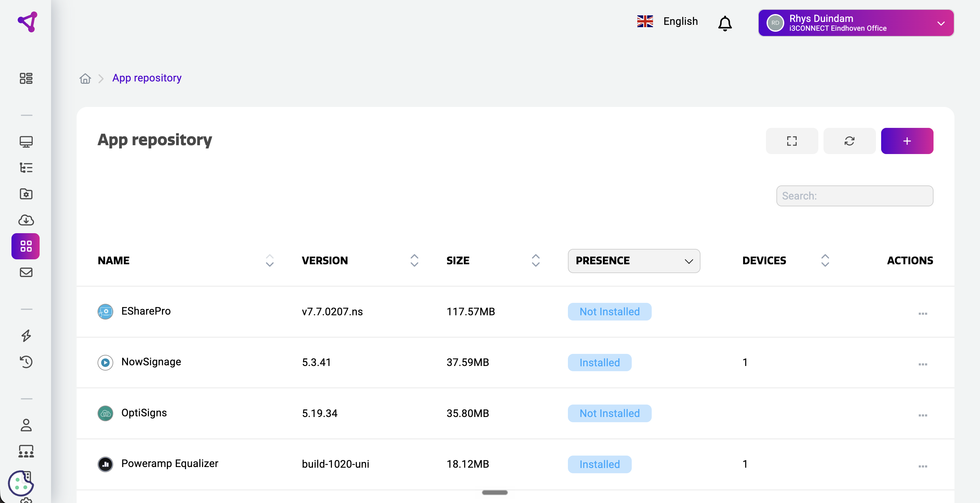
Task: Open the tree list icon in sidebar
Action: (x=26, y=168)
